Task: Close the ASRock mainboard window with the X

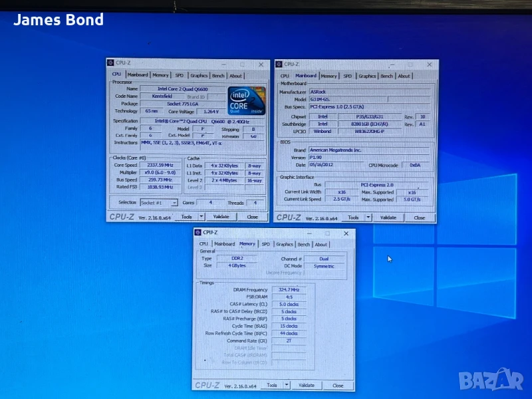Action: (429, 65)
